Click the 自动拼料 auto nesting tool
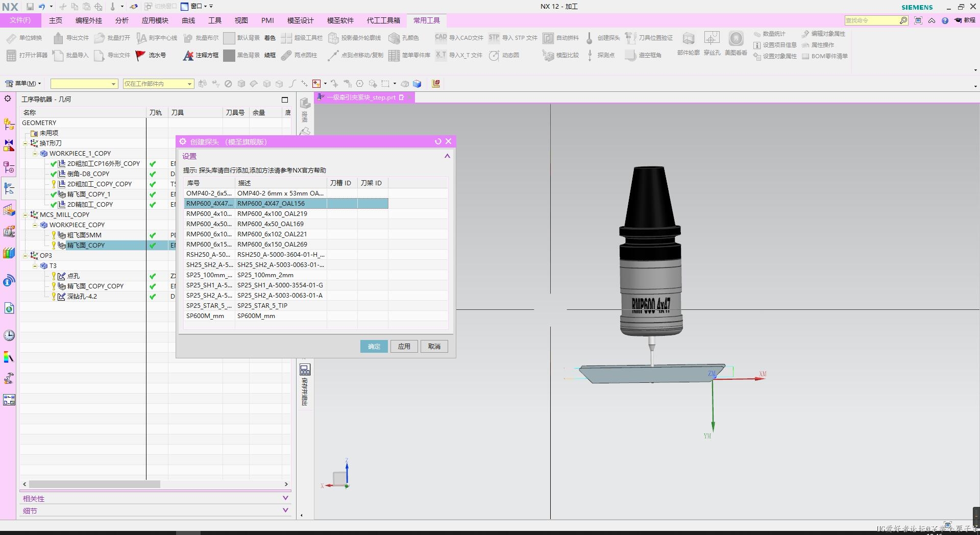980x535 pixels. pyautogui.click(x=561, y=38)
